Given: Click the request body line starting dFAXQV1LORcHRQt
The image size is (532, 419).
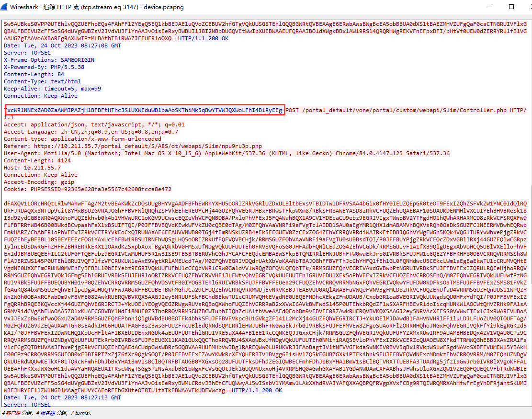Looking at the screenshot, I should pos(265,204).
